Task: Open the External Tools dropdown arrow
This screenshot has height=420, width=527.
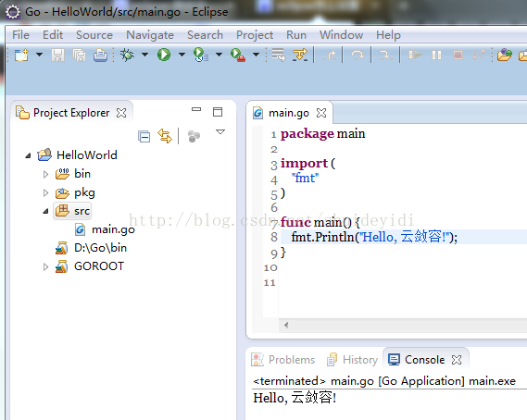Action: 257,55
